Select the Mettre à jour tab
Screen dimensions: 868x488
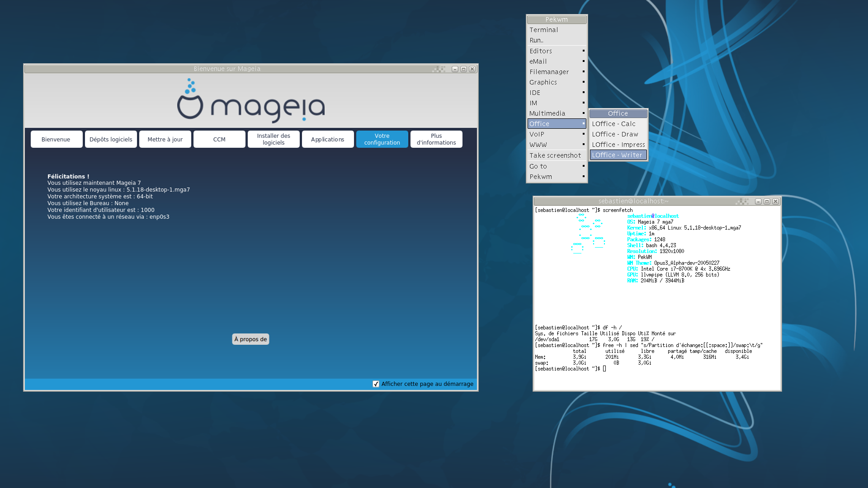pos(165,139)
